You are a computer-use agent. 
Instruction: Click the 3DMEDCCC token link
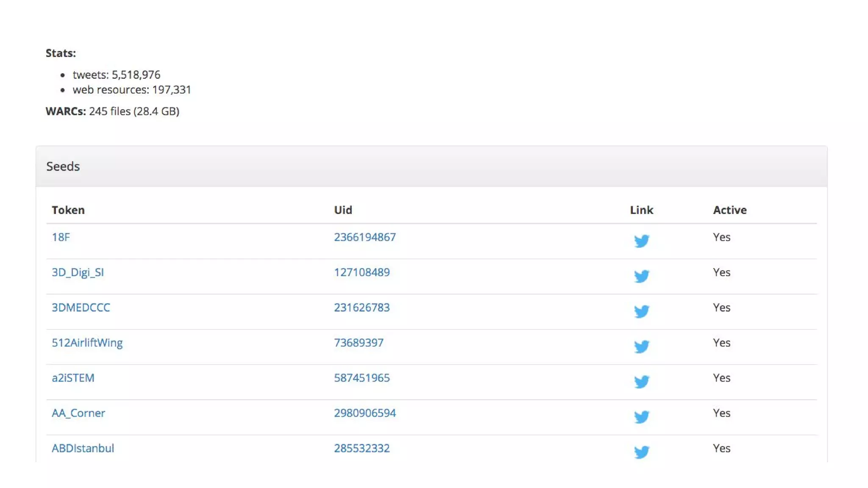81,308
